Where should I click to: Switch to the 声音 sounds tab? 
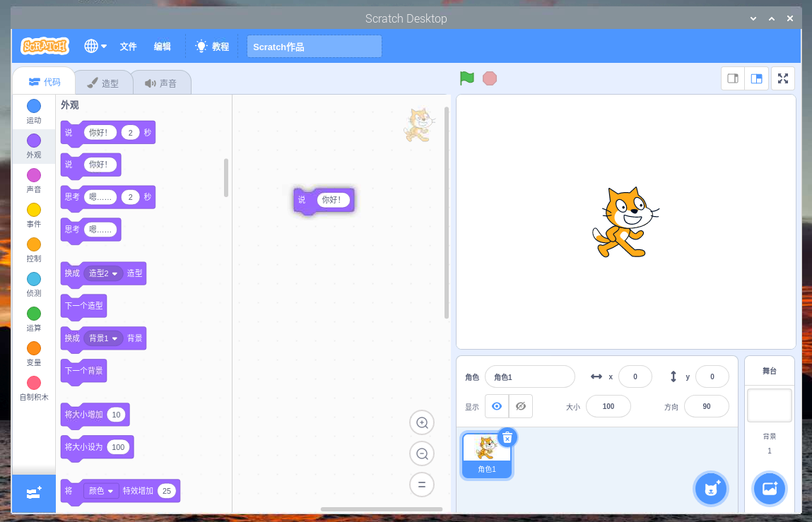161,83
